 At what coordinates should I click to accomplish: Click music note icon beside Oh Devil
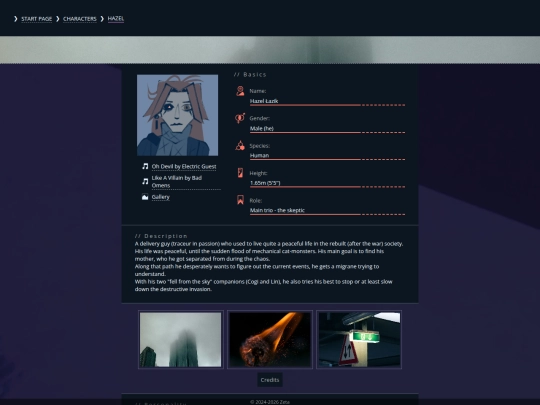click(145, 166)
